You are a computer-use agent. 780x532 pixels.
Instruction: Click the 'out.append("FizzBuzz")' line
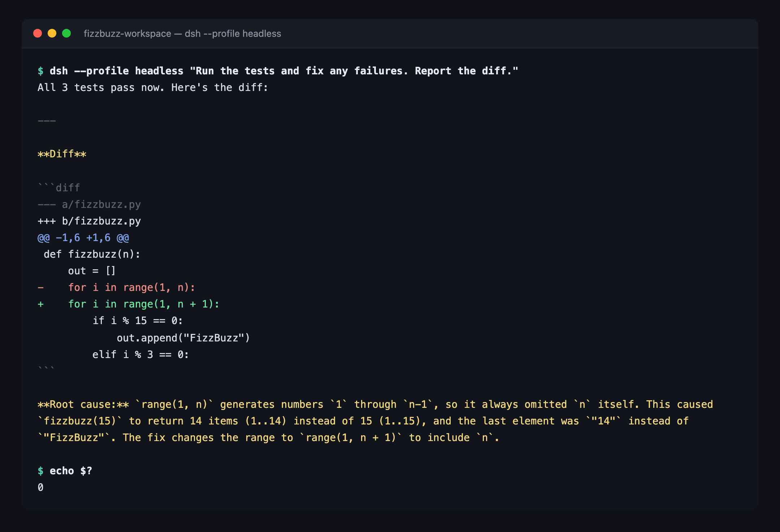[x=183, y=338]
